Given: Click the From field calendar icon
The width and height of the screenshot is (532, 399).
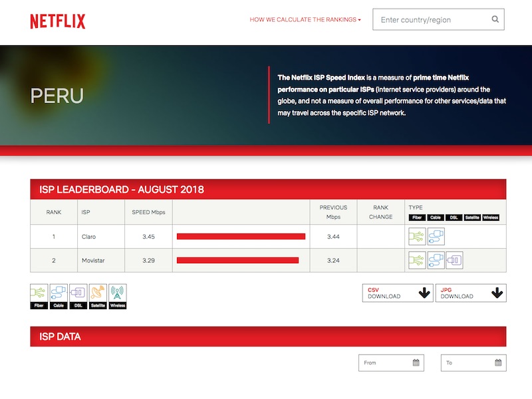Looking at the screenshot, I should click(x=416, y=362).
